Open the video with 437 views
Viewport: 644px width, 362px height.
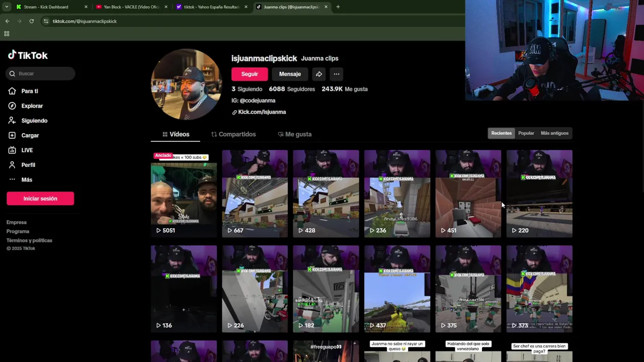point(397,289)
